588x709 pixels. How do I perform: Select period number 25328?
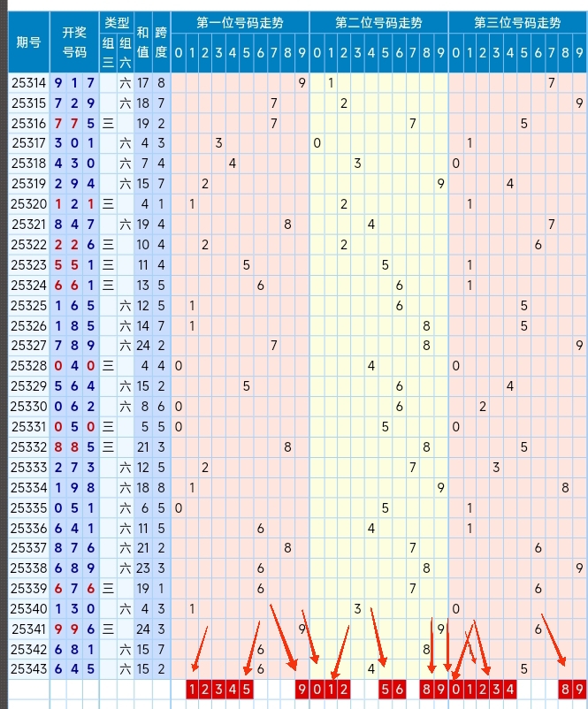click(29, 366)
